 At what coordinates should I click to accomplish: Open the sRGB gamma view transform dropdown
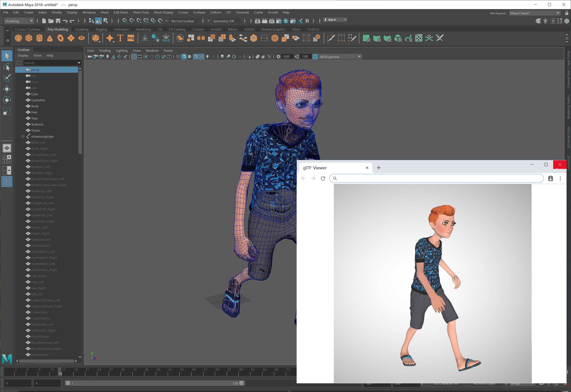[359, 57]
